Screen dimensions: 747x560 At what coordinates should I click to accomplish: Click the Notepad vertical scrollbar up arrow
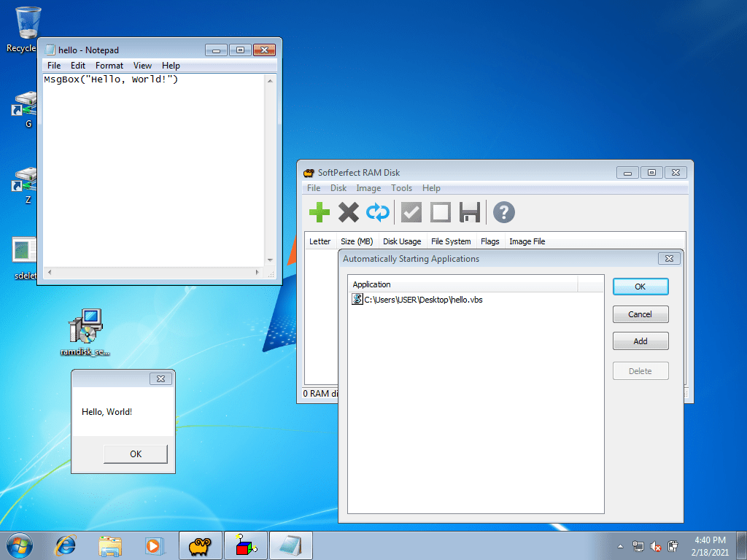coord(270,81)
